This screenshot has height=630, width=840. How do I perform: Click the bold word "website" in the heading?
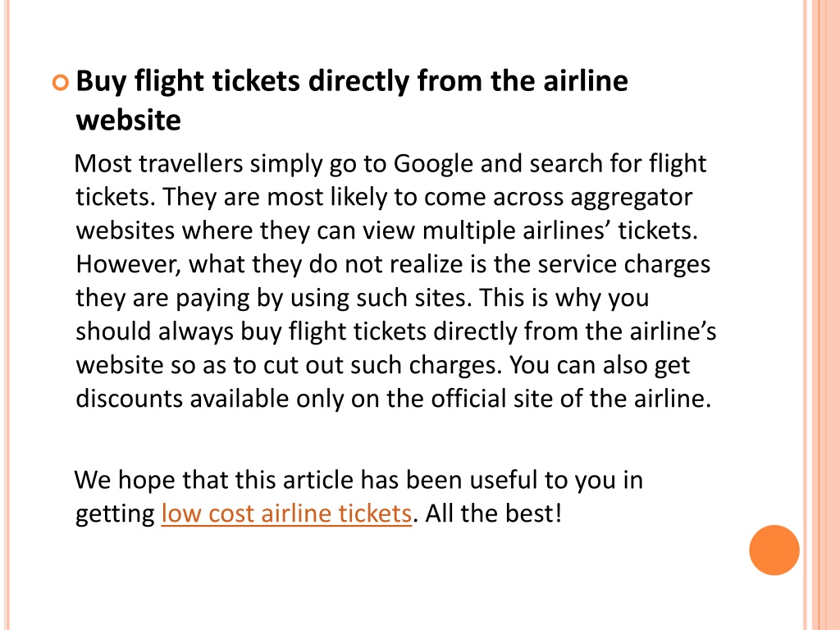pyautogui.click(x=129, y=120)
